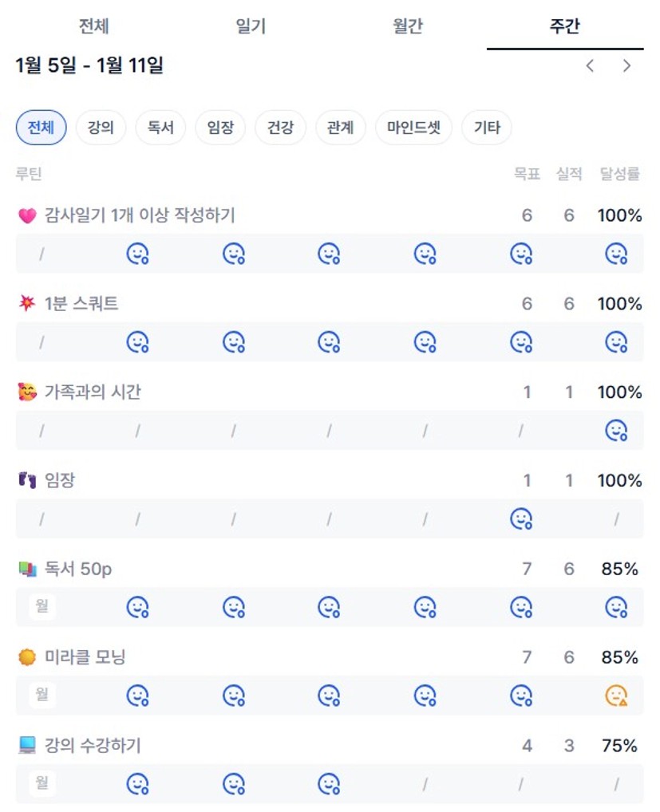Filter routines by 건강 category

click(x=280, y=128)
